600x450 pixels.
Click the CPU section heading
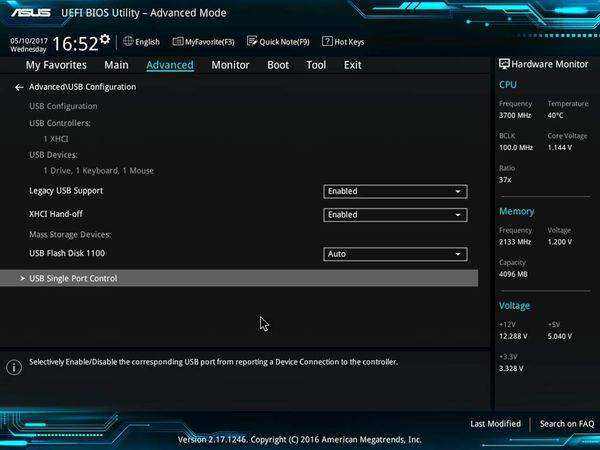click(x=508, y=85)
